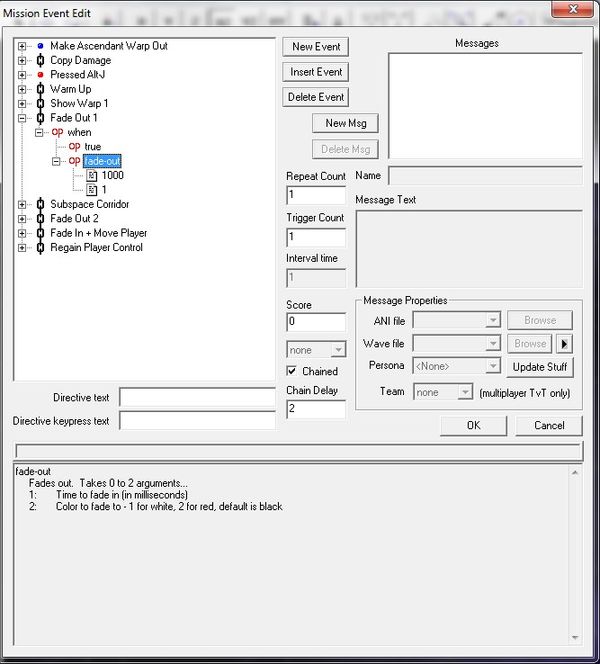This screenshot has height=664, width=600.
Task: Play the wave file with the arrow button
Action: pos(564,343)
